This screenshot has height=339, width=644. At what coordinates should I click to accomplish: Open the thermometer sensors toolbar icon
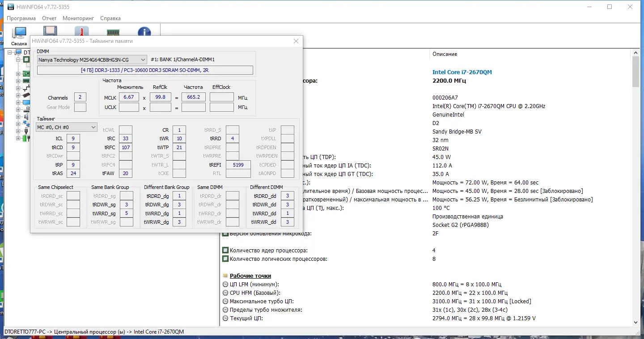tap(82, 32)
